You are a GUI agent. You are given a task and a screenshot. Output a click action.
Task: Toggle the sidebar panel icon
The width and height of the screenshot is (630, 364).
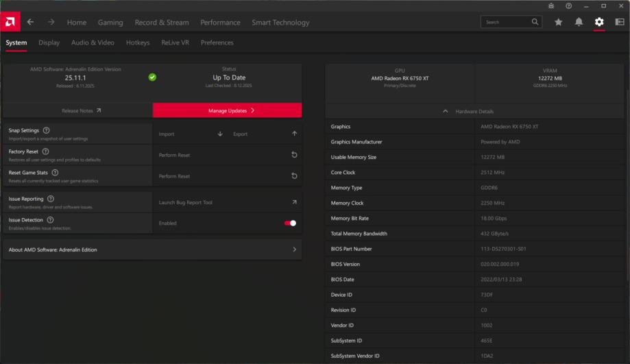pyautogui.click(x=620, y=22)
